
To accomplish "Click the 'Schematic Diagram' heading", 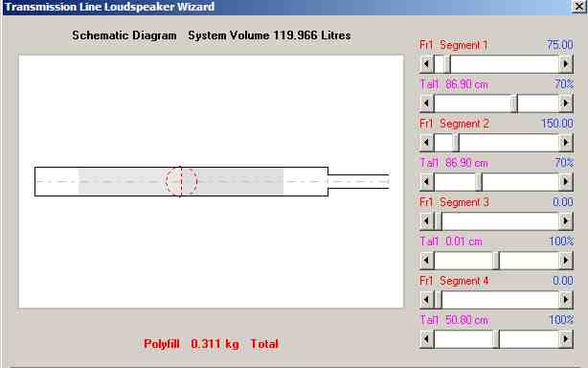I will coord(124,35).
